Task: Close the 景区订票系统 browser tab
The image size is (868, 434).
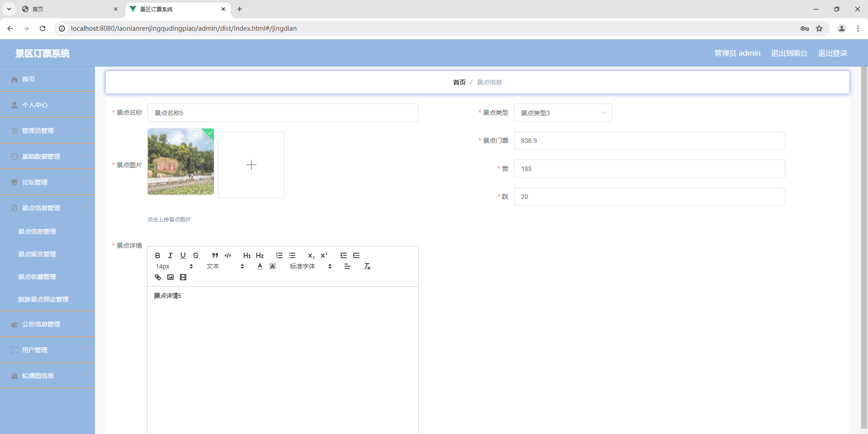Action: coord(223,9)
